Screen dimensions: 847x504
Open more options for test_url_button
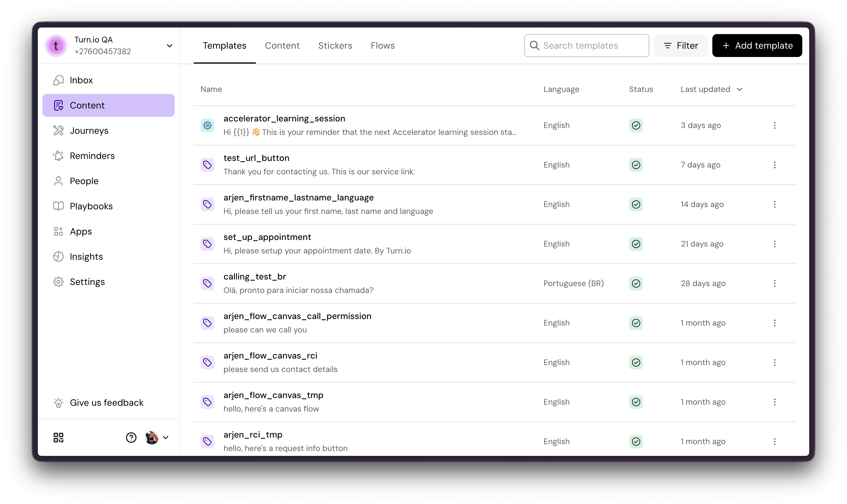point(775,165)
